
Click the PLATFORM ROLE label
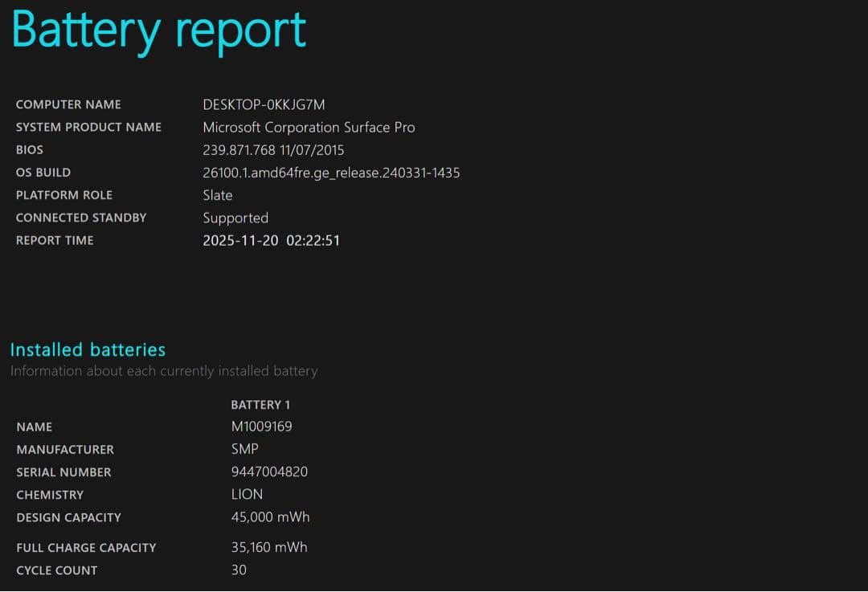pos(63,194)
